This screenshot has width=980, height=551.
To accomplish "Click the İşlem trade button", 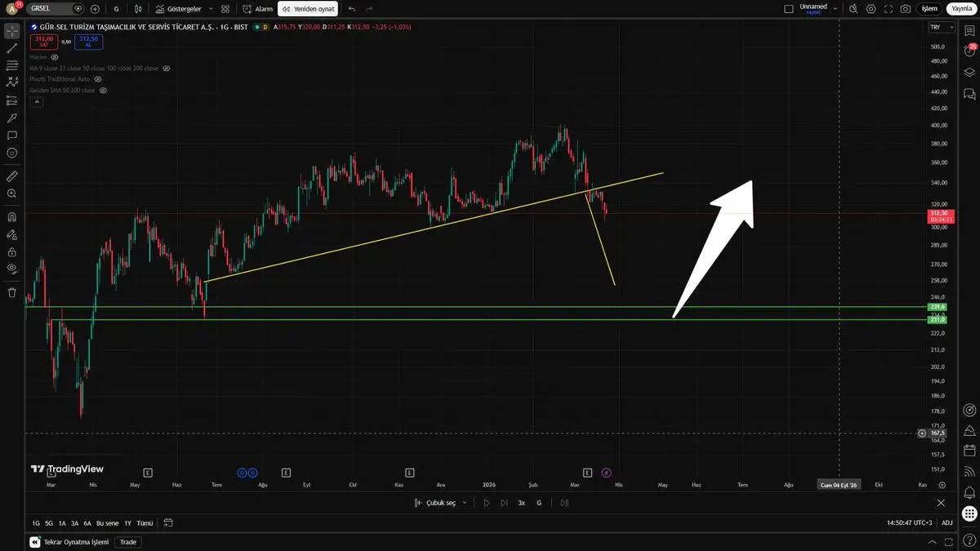I will tap(929, 8).
